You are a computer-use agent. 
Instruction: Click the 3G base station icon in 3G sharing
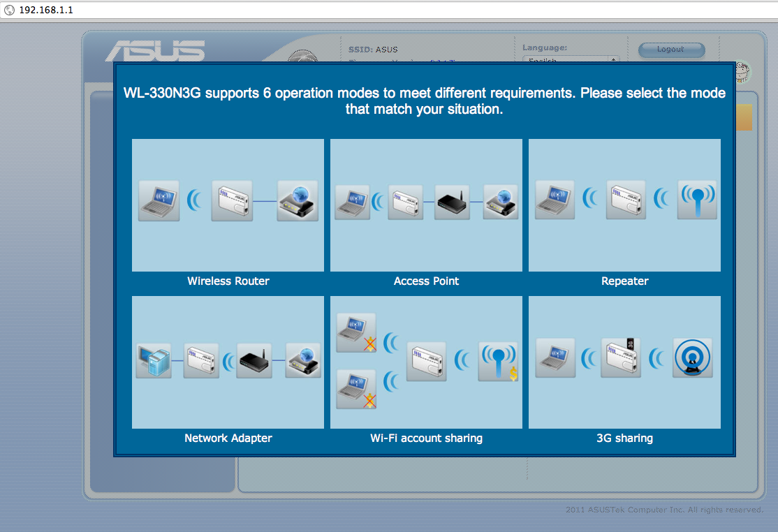coord(692,358)
